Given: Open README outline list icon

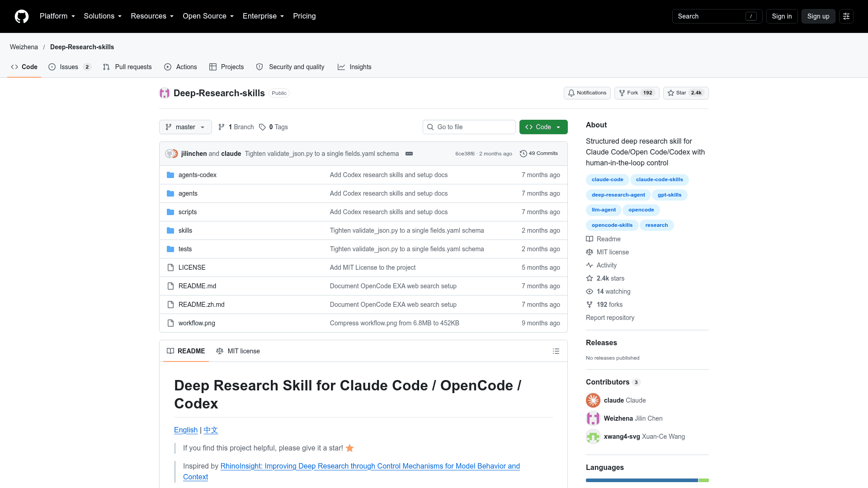Looking at the screenshot, I should (556, 351).
